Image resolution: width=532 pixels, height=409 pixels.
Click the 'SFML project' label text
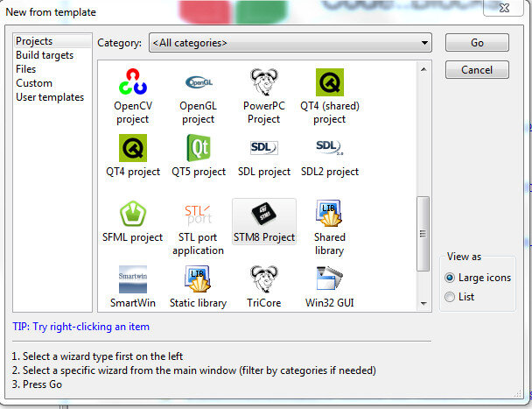click(x=133, y=237)
